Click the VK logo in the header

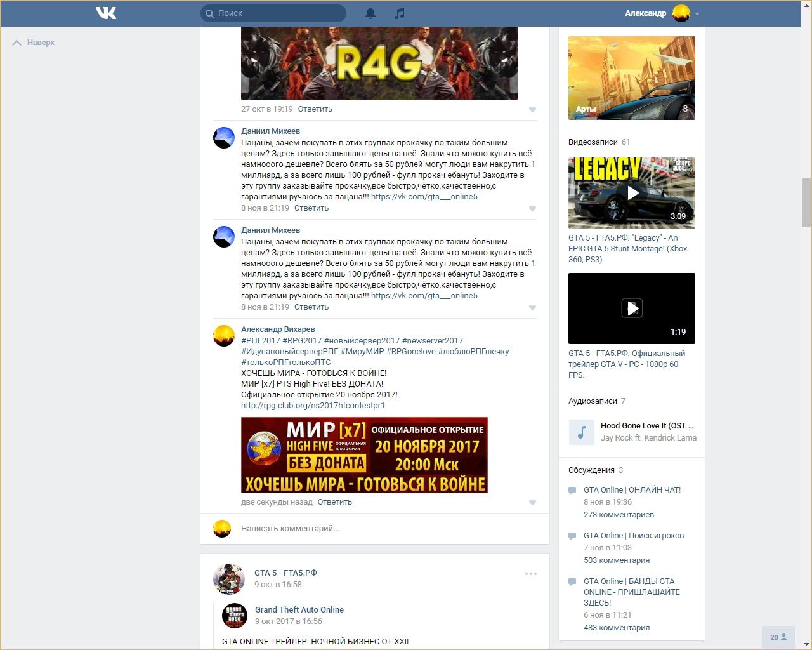tap(106, 13)
